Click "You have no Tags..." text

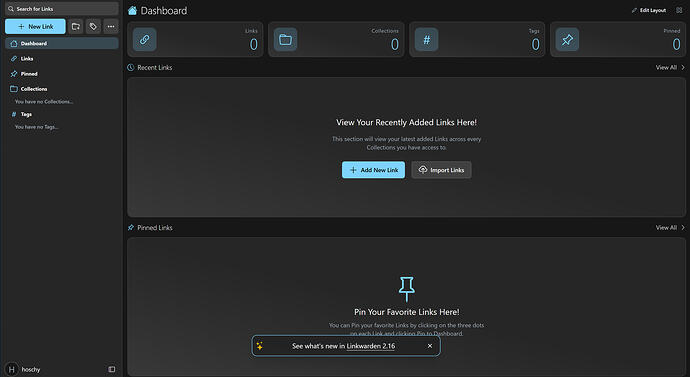[37, 127]
